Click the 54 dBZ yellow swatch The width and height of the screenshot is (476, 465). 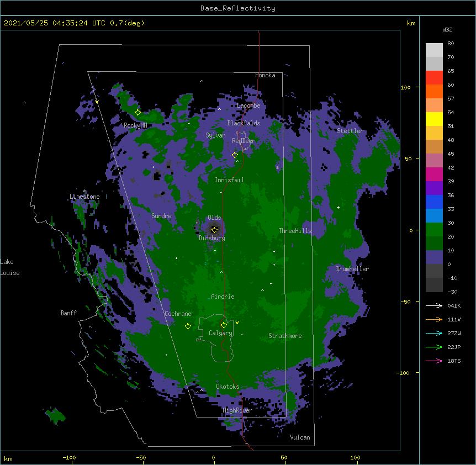(x=434, y=119)
